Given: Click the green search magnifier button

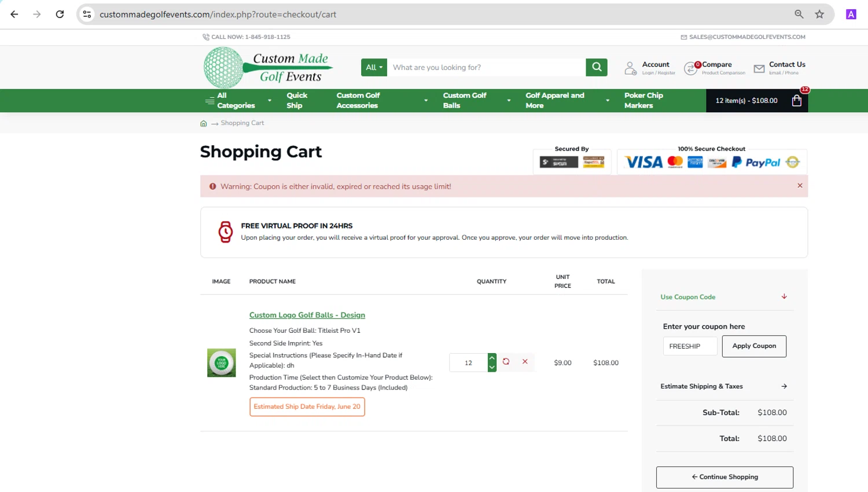Looking at the screenshot, I should coord(597,67).
